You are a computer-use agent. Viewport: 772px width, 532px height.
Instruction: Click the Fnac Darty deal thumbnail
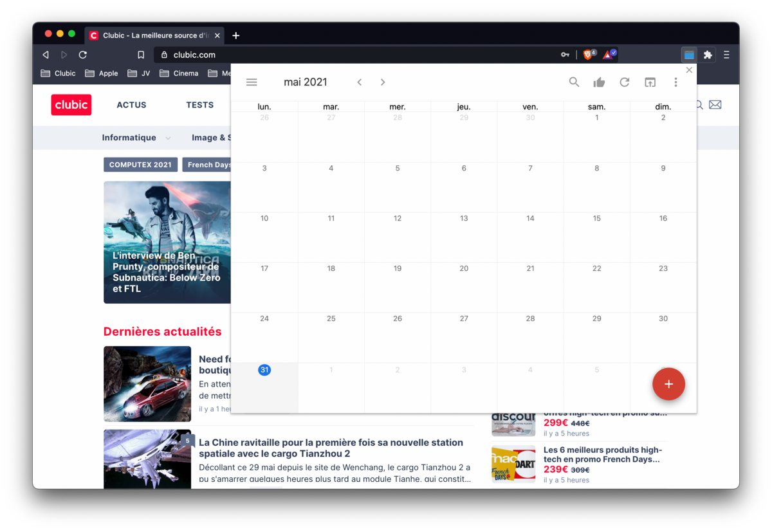[513, 464]
